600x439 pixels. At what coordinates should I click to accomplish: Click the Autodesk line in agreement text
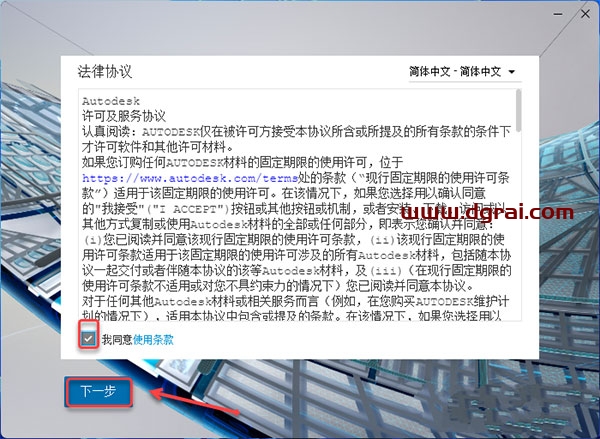click(x=104, y=102)
